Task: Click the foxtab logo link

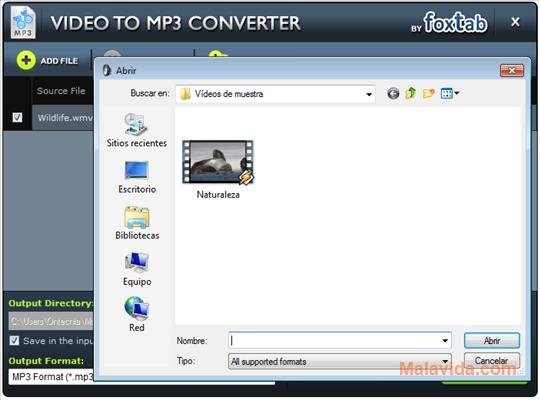Action: click(x=455, y=23)
